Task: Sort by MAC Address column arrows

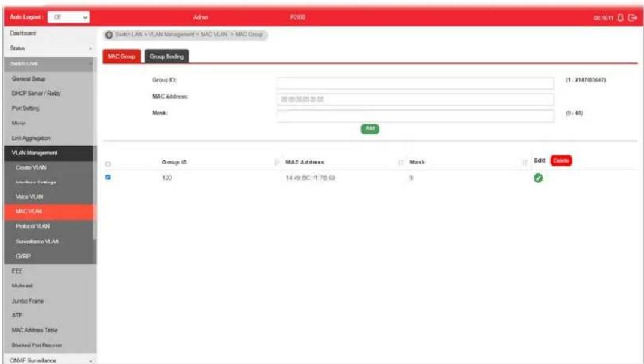Action: click(400, 163)
